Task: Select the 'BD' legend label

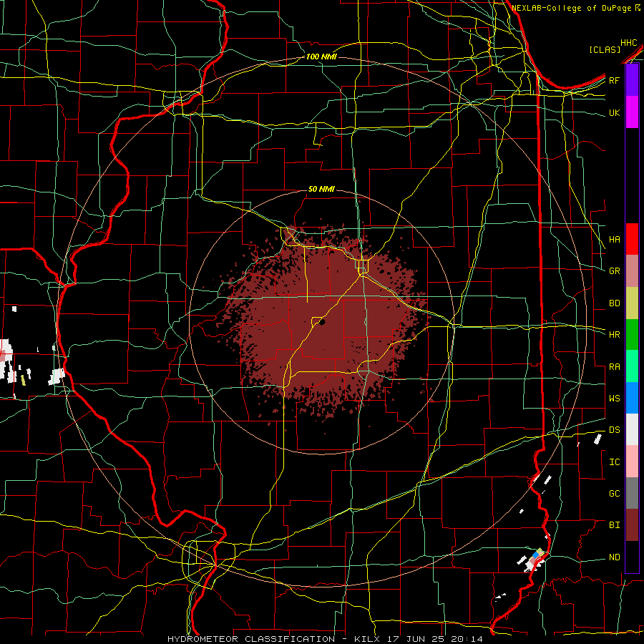Action: (x=615, y=303)
